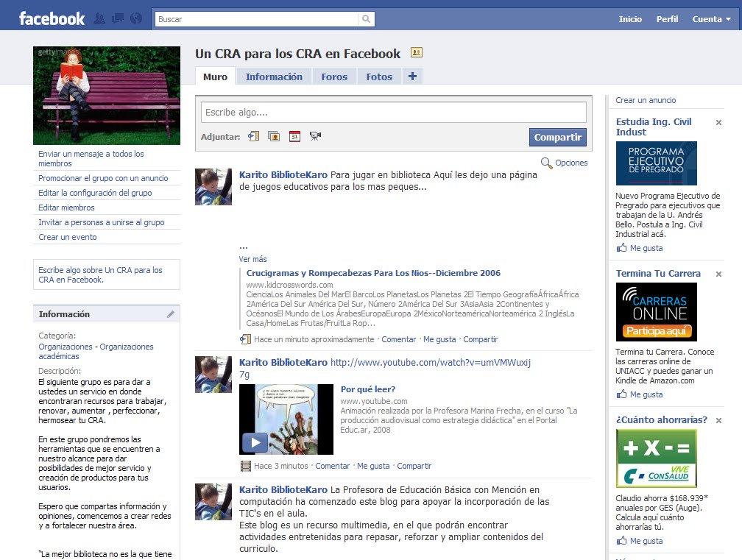The image size is (742, 560).
Task: Open Editar miembros link
Action: [x=66, y=208]
